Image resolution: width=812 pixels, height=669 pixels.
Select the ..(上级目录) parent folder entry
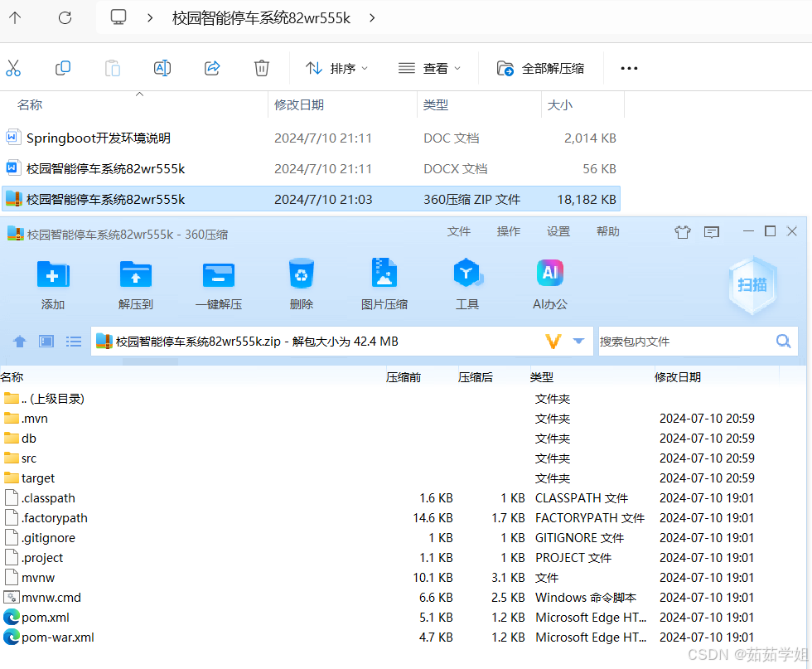(x=44, y=399)
